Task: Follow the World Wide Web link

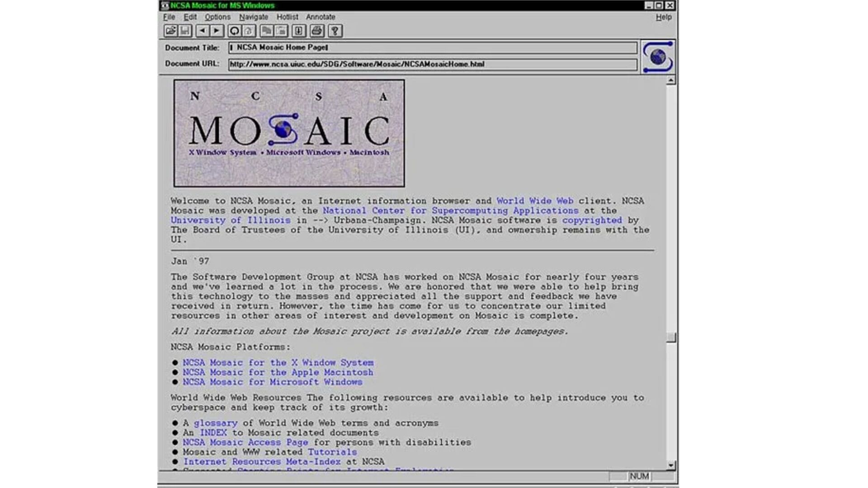Action: coord(534,201)
